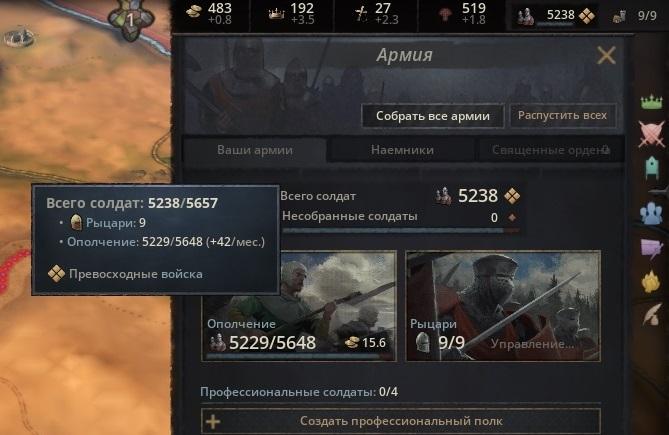
Task: Click Собрать все армии button
Action: point(433,116)
